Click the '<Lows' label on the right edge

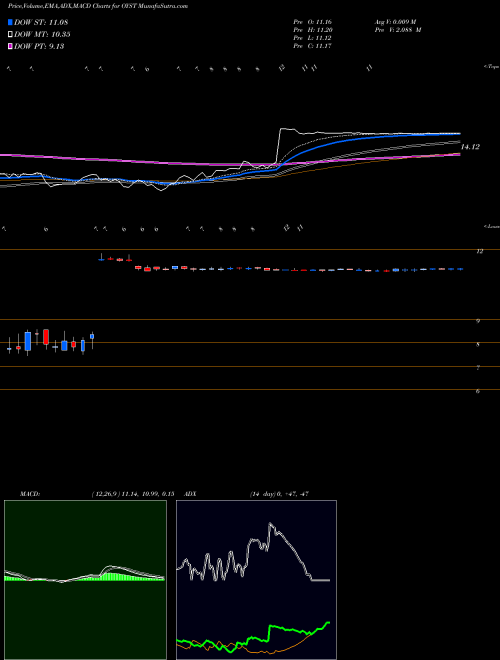[x=492, y=226]
